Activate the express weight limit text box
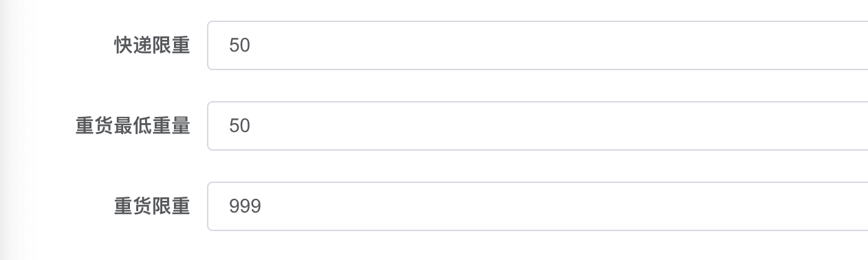The height and width of the screenshot is (260, 868). pyautogui.click(x=538, y=45)
